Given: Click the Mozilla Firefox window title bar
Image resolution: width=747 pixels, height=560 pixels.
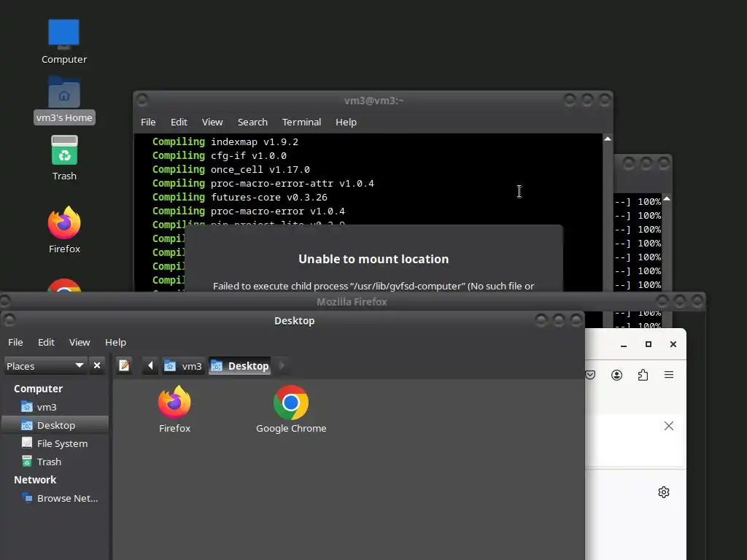Looking at the screenshot, I should 352,302.
